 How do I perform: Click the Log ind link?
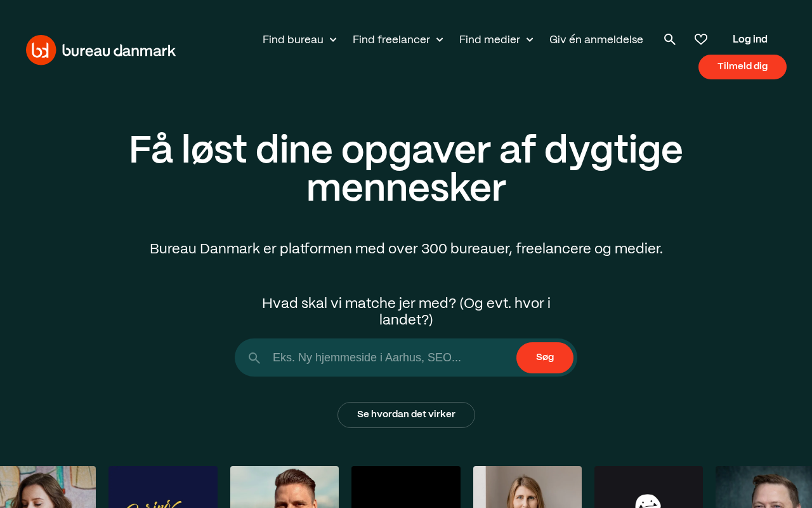coord(750,39)
